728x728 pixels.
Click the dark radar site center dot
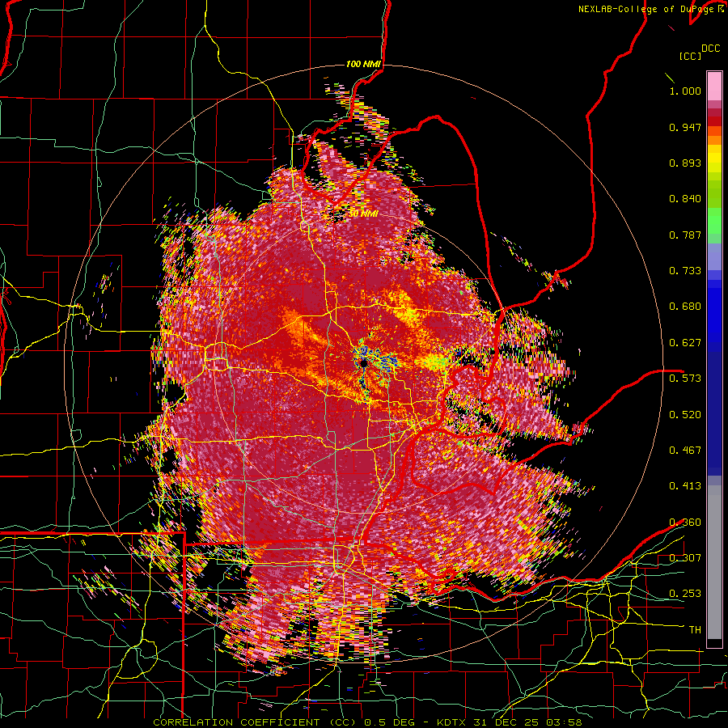pyautogui.click(x=363, y=362)
